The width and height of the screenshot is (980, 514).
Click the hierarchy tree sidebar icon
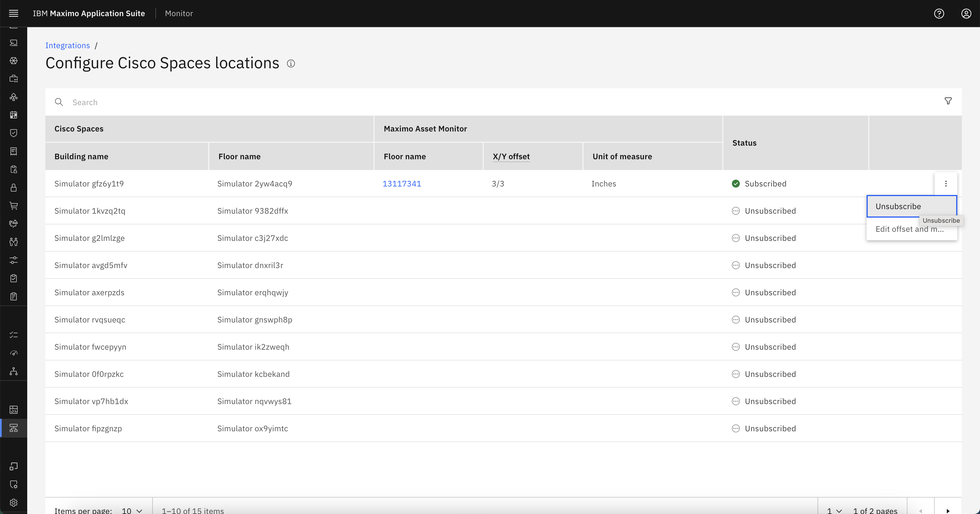coord(14,371)
